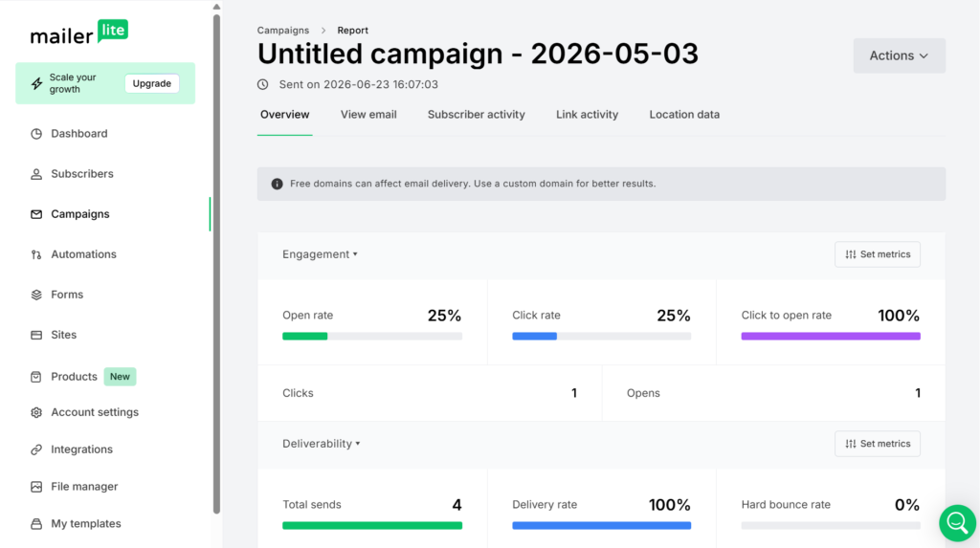The image size is (980, 548).
Task: Click the Hard bounce rate empty bar
Action: 831,525
